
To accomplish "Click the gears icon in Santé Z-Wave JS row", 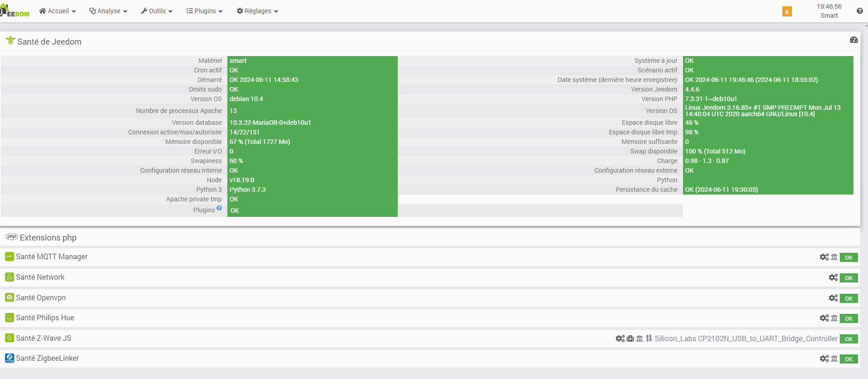I will tap(620, 338).
